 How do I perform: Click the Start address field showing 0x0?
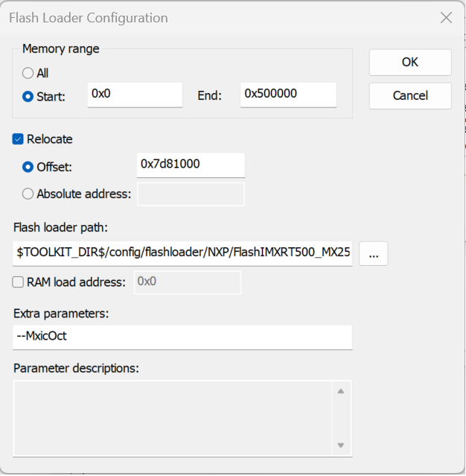pos(135,95)
